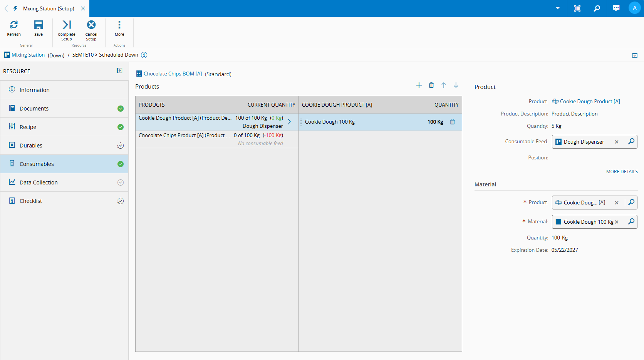Switch to the Recipe section
Viewport: 644px width, 360px height.
click(28, 127)
